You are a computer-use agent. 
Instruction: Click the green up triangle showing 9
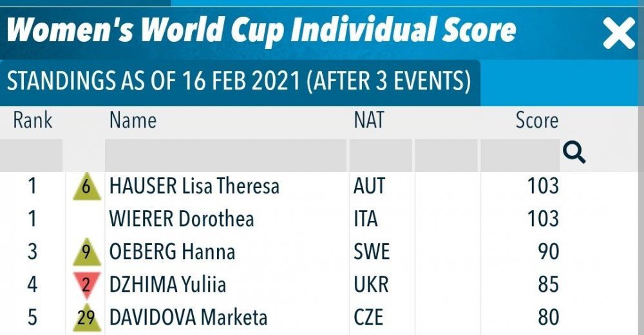(87, 251)
